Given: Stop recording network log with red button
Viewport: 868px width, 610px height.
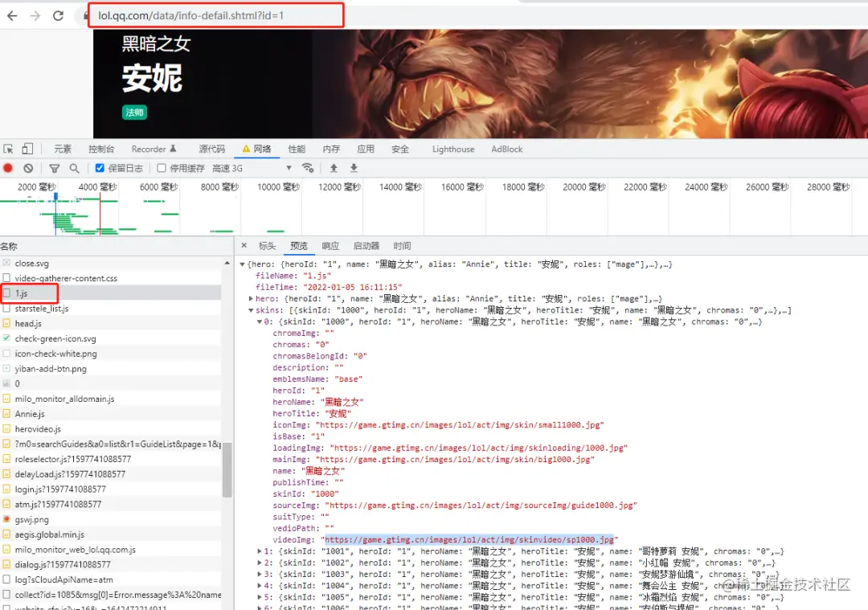Looking at the screenshot, I should pos(8,168).
